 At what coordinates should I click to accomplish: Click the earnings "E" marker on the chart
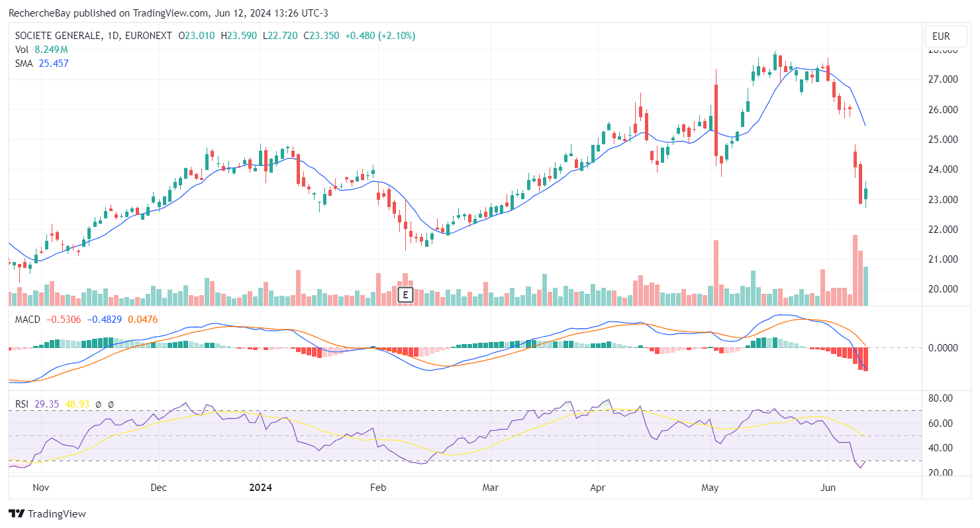coord(405,295)
